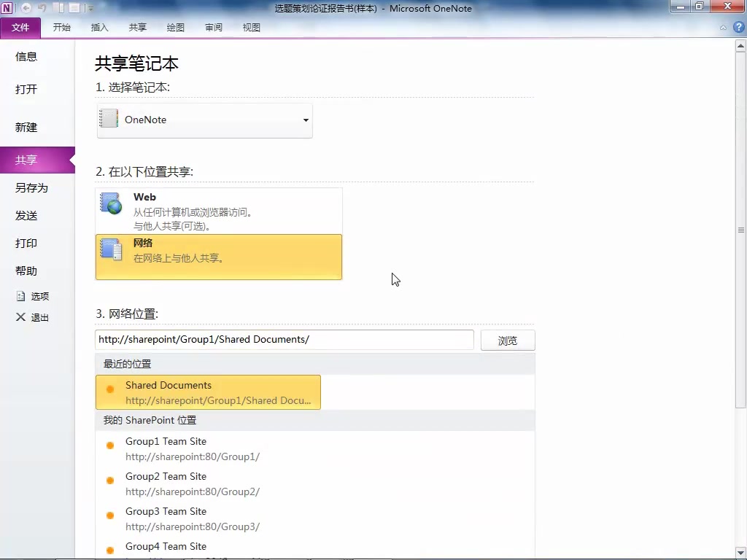This screenshot has height=560, width=747.
Task: Open the notebook selection dropdown
Action: pyautogui.click(x=305, y=120)
